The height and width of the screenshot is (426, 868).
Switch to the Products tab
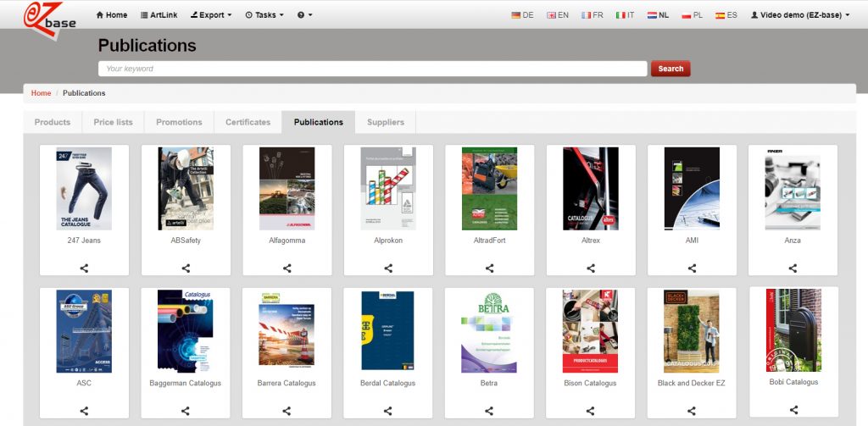pyautogui.click(x=53, y=122)
